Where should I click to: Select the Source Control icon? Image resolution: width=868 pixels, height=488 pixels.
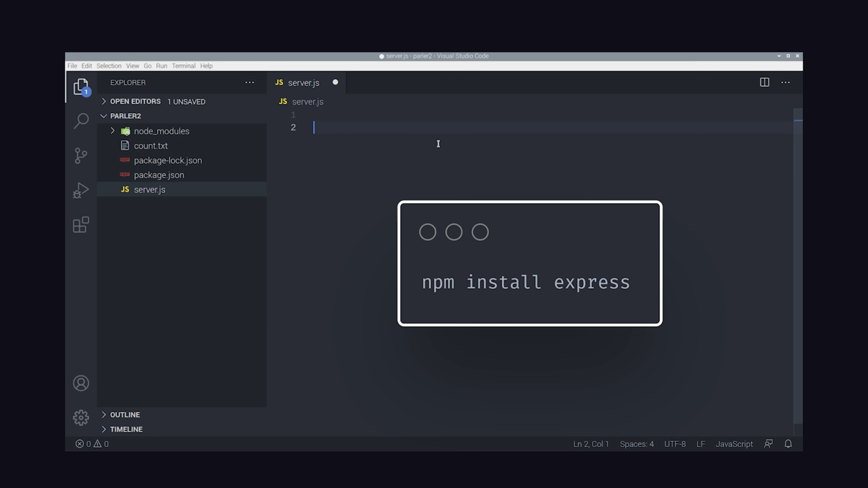point(80,156)
